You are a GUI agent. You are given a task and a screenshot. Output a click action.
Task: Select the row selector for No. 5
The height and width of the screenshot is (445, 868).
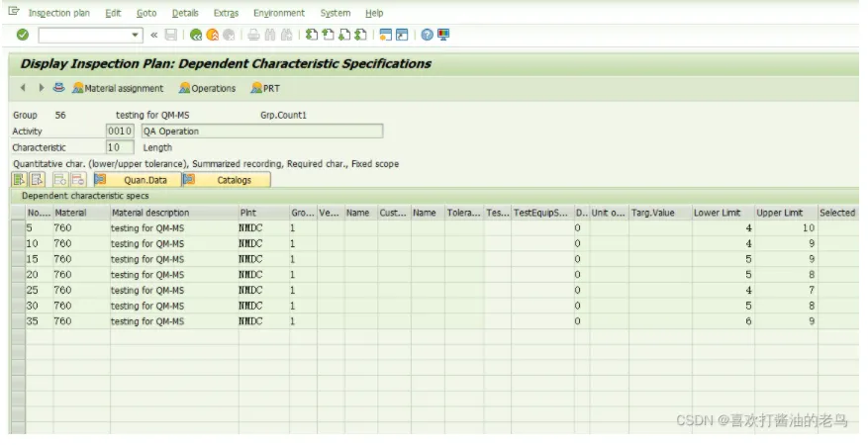click(18, 227)
